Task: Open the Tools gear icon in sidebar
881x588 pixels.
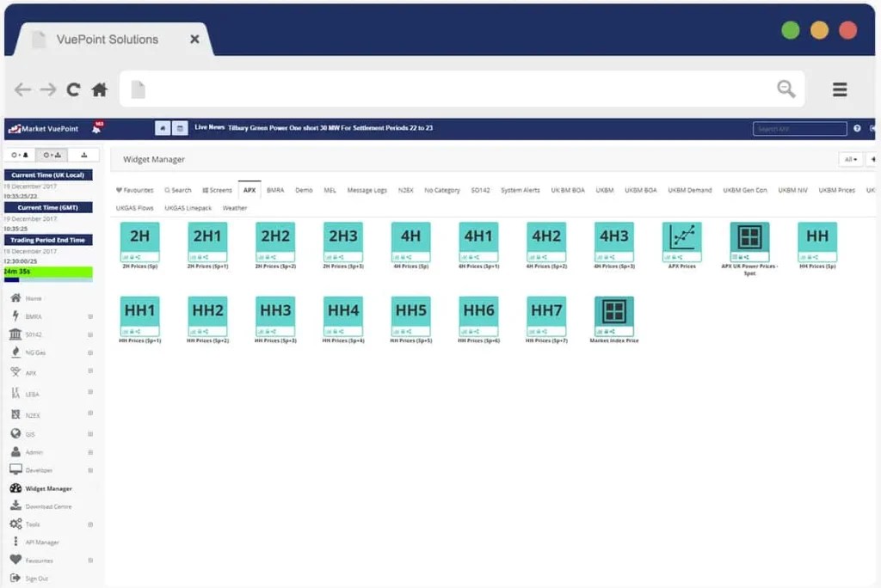Action: [x=15, y=524]
